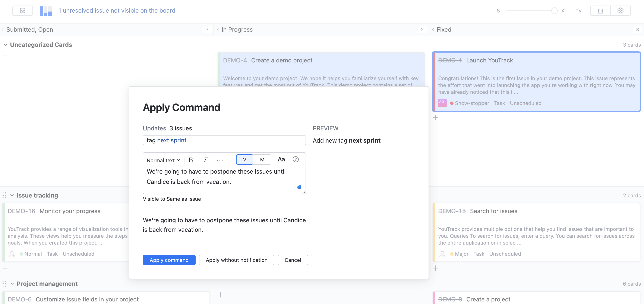This screenshot has width=644, height=304.
Task: Collapse the In Progress column
Action: click(218, 30)
